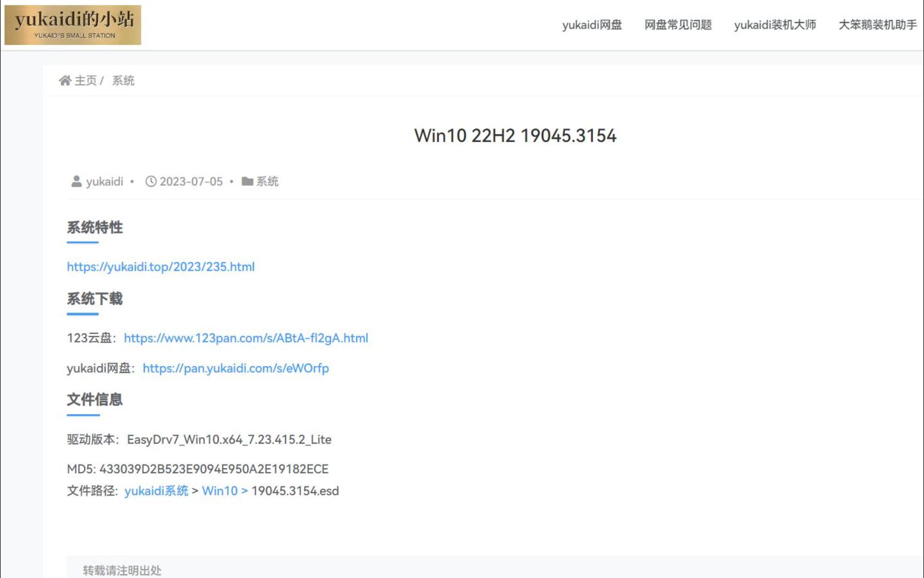Open the yukaidi系统 file path link
The image size is (924, 578).
click(x=157, y=490)
